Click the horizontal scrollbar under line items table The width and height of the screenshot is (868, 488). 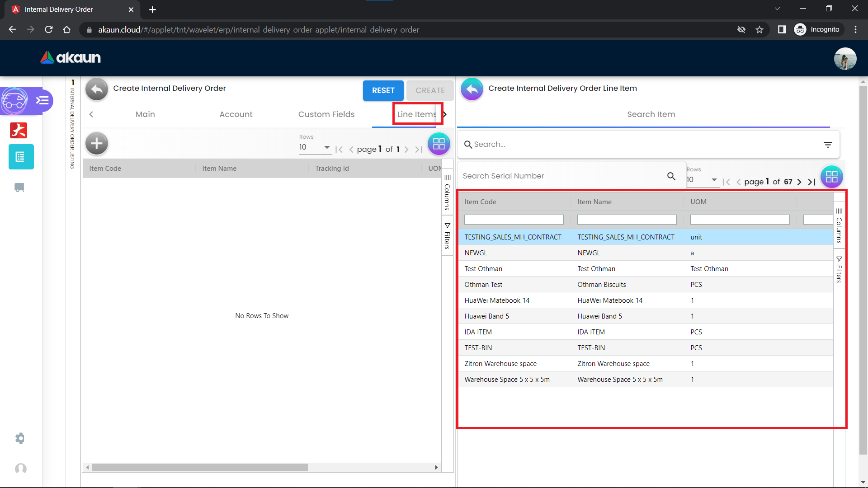point(200,468)
